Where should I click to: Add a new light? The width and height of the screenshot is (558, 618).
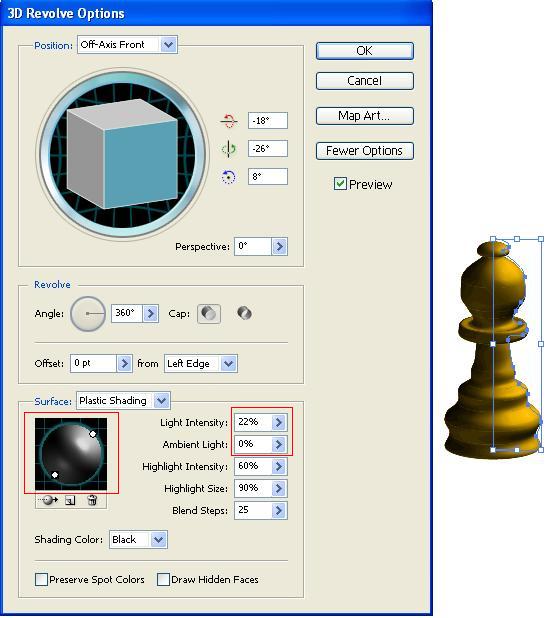(70, 501)
